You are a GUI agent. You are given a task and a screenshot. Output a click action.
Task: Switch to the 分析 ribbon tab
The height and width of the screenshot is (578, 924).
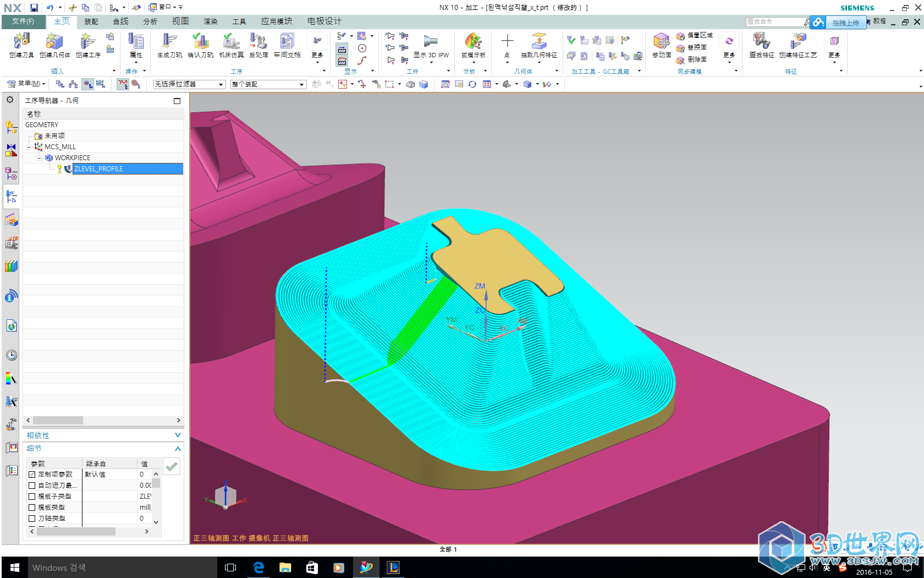point(150,21)
